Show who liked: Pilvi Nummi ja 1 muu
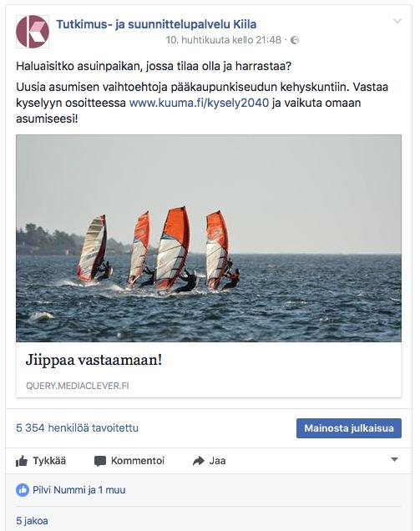The width and height of the screenshot is (420, 531). point(79,490)
